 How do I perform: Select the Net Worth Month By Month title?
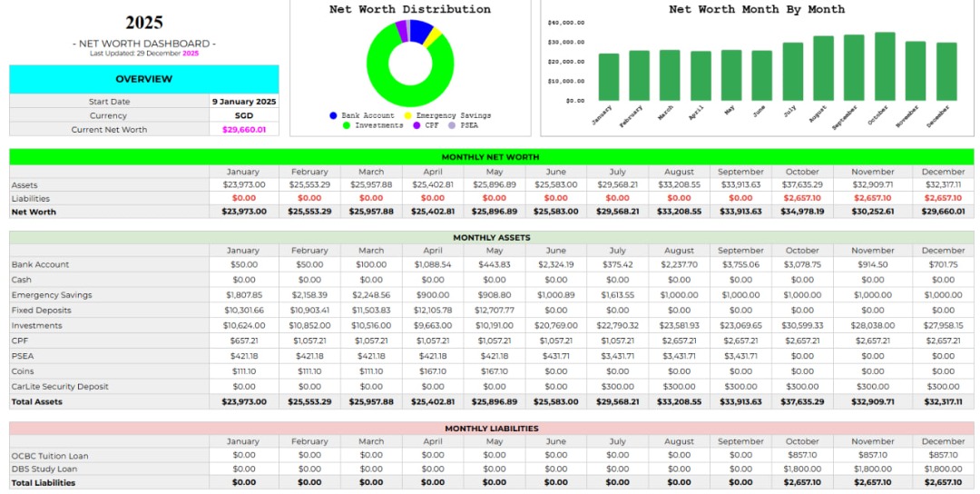[756, 10]
